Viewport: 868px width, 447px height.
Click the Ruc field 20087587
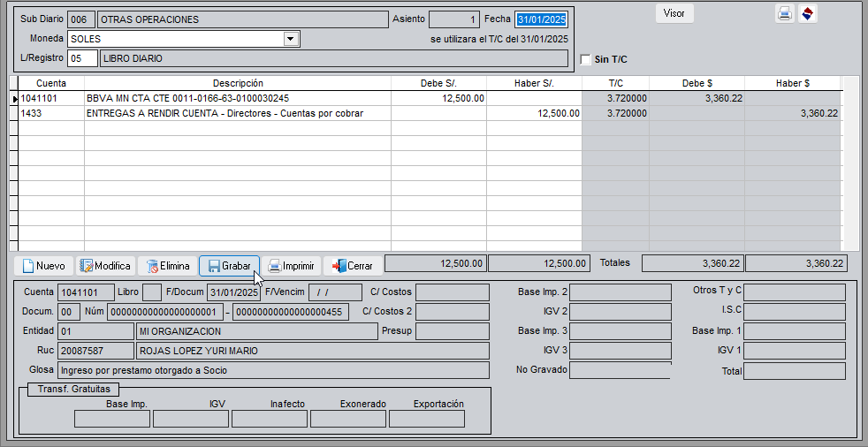(95, 351)
